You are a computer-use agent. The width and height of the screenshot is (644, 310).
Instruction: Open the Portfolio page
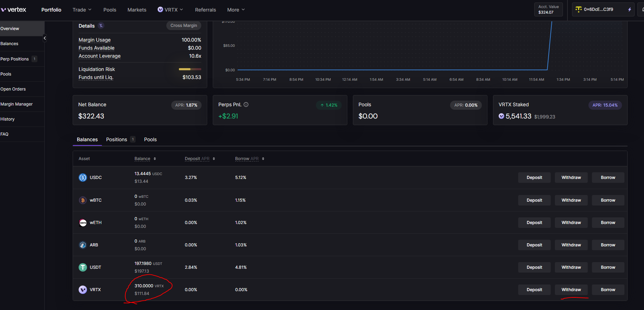pyautogui.click(x=51, y=10)
